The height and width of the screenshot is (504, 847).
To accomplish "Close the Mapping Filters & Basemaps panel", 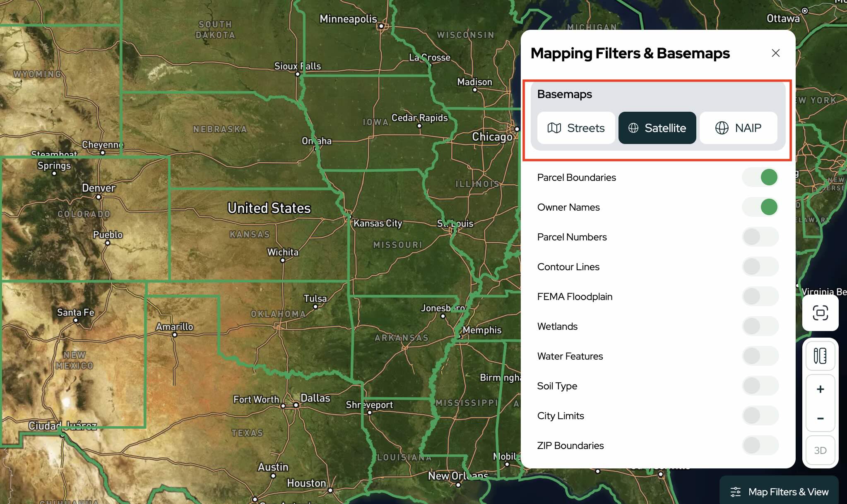I will point(775,53).
